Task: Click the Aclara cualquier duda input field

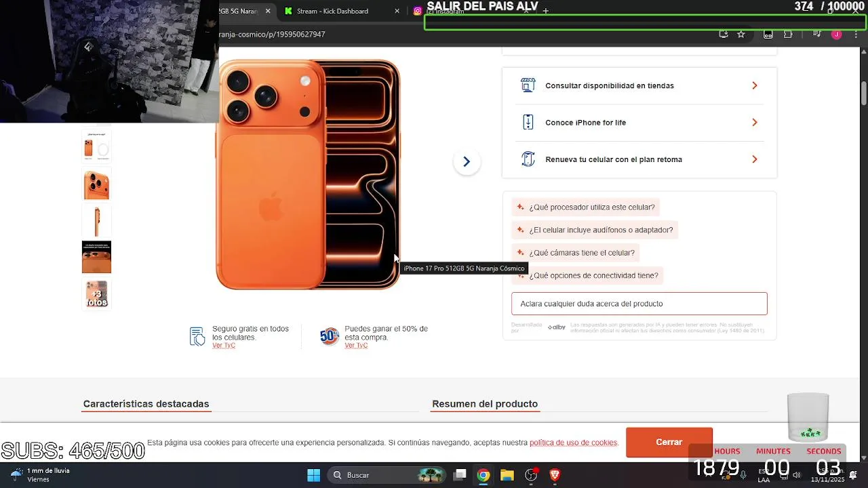Action: [639, 304]
